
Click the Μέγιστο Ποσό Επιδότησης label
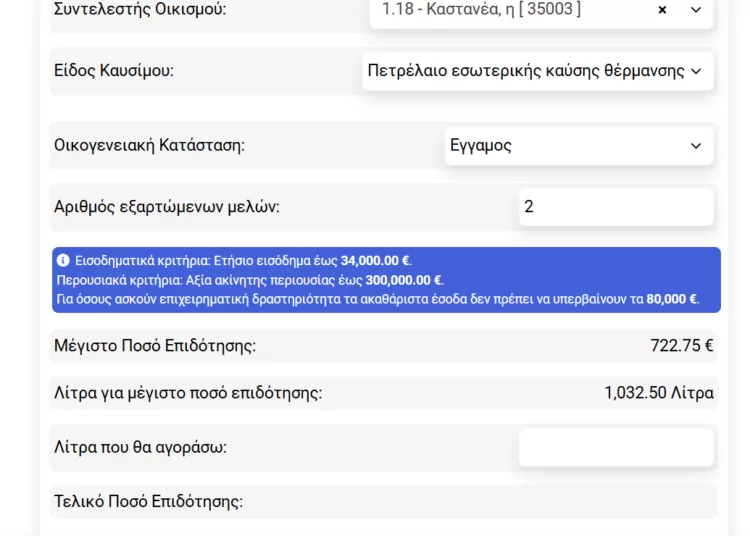tap(155, 346)
